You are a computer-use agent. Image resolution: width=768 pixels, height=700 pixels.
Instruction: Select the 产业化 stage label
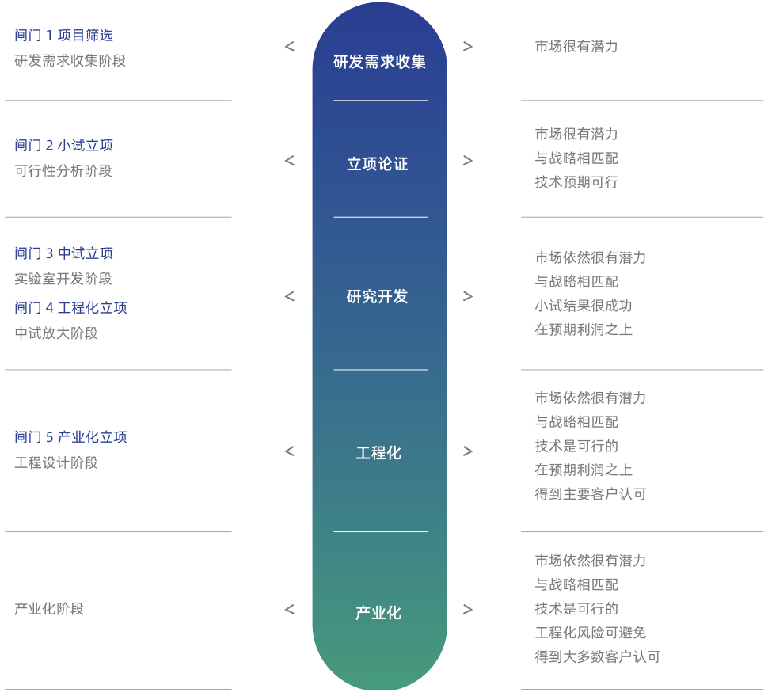point(378,613)
